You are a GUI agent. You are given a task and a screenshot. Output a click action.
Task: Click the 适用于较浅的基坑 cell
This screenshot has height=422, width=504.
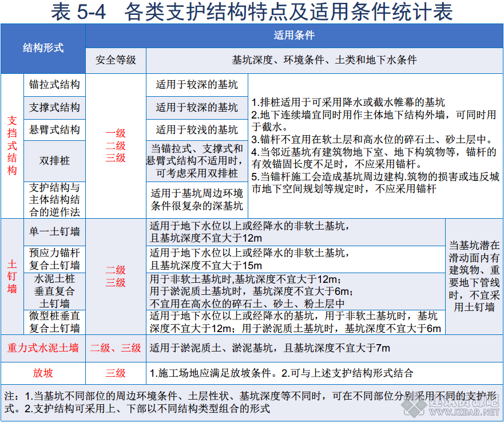pyautogui.click(x=197, y=130)
